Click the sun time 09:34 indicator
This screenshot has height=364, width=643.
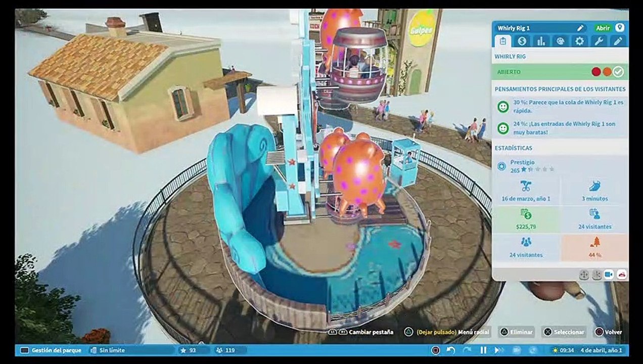[563, 350]
